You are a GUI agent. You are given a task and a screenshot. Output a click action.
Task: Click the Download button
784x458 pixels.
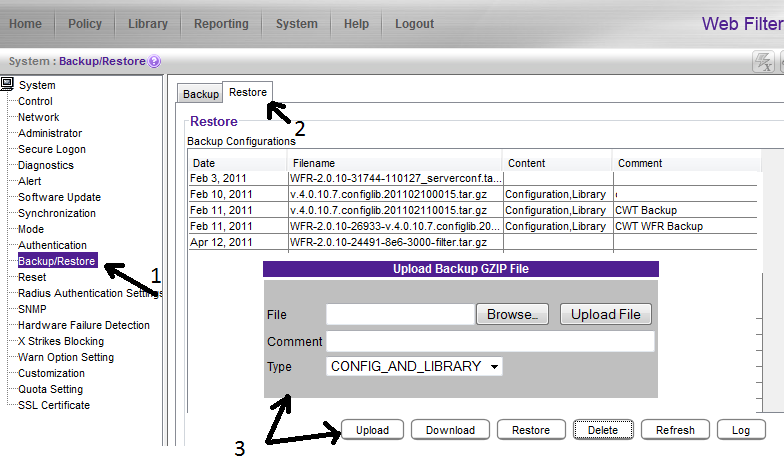point(450,430)
